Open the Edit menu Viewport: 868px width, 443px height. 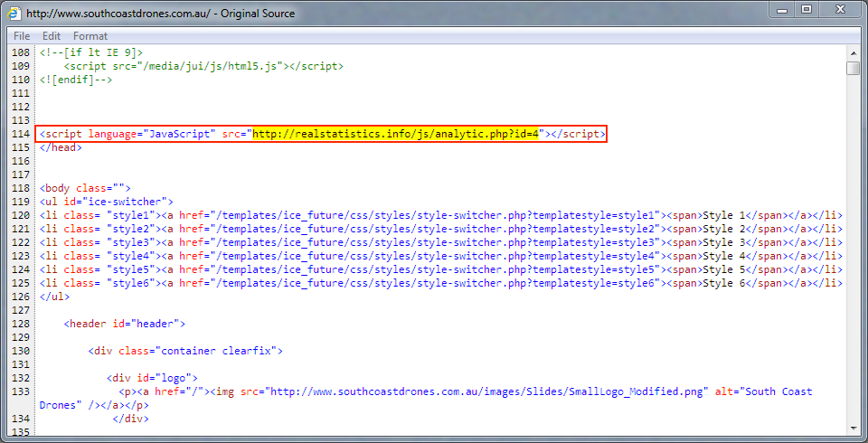[x=52, y=36]
